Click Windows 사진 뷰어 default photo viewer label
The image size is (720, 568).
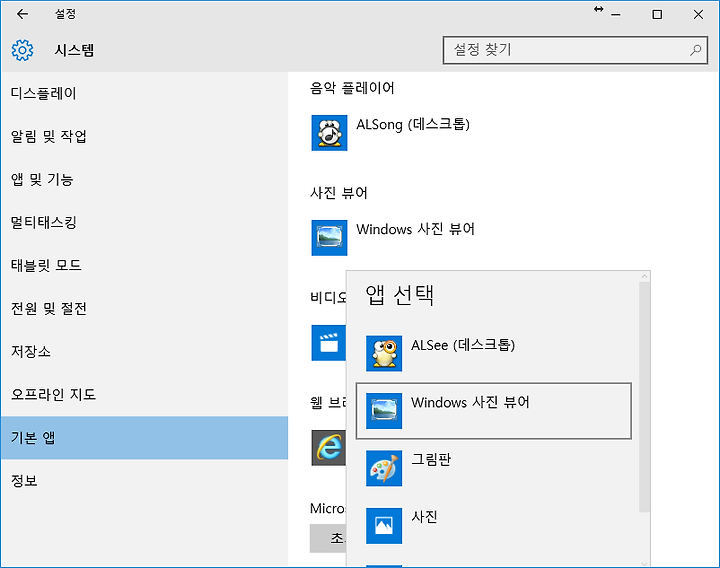pyautogui.click(x=416, y=229)
